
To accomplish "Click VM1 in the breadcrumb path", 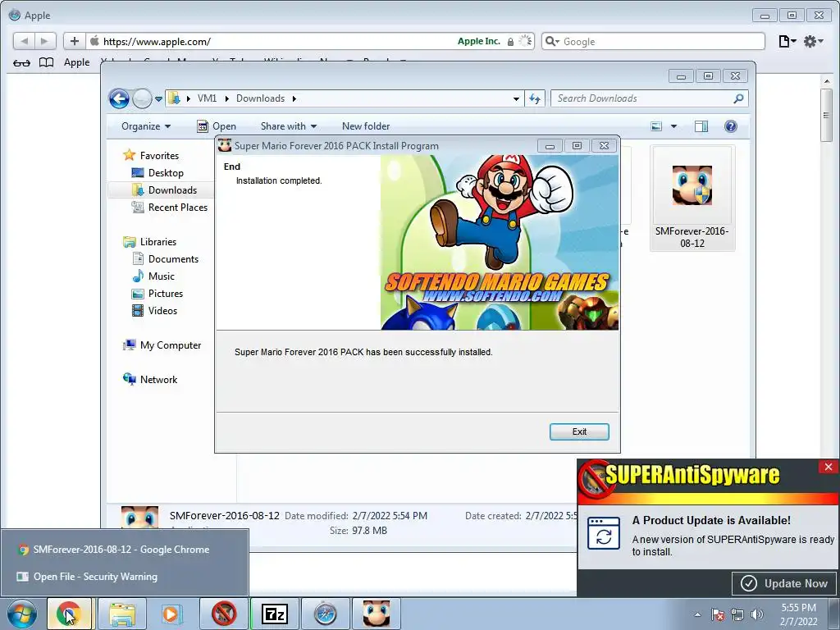I will coord(207,98).
